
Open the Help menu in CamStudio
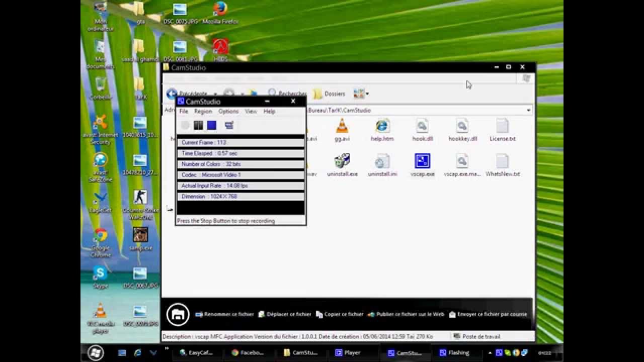tap(269, 111)
